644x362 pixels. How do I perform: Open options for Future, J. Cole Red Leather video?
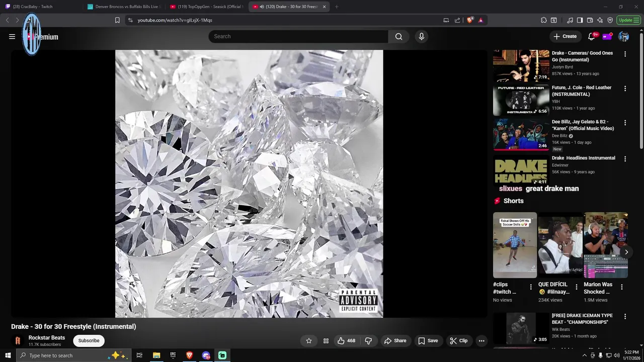click(x=625, y=88)
